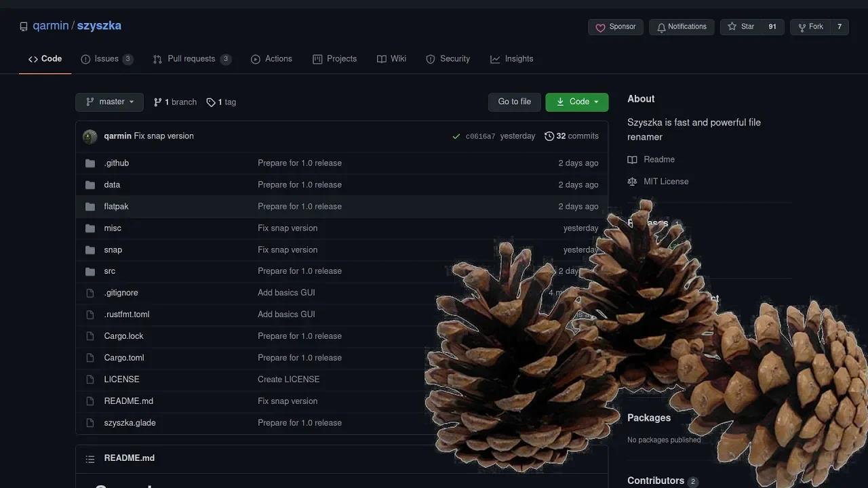Click the MIT License scale icon
Viewport: 868px width, 488px height.
(x=632, y=182)
